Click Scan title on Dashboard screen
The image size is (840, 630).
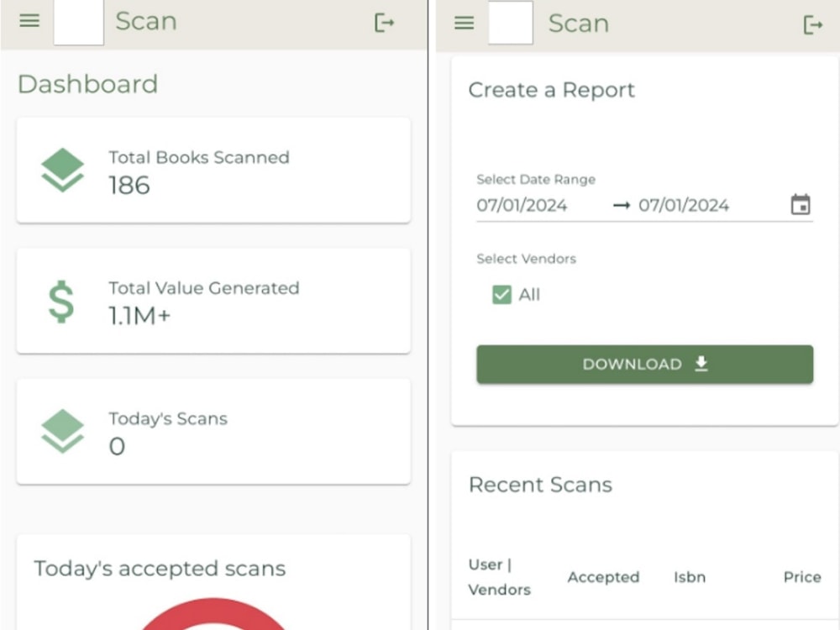pos(146,22)
